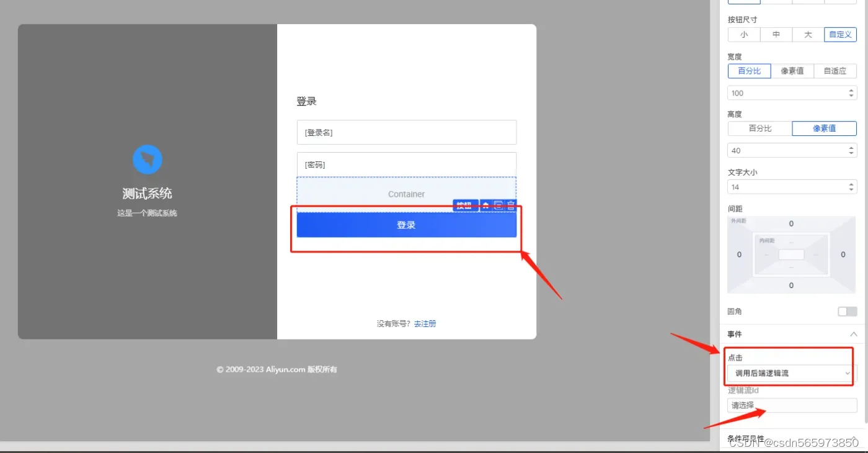
Task: Click the height stepper arrows for 40
Action: (851, 151)
